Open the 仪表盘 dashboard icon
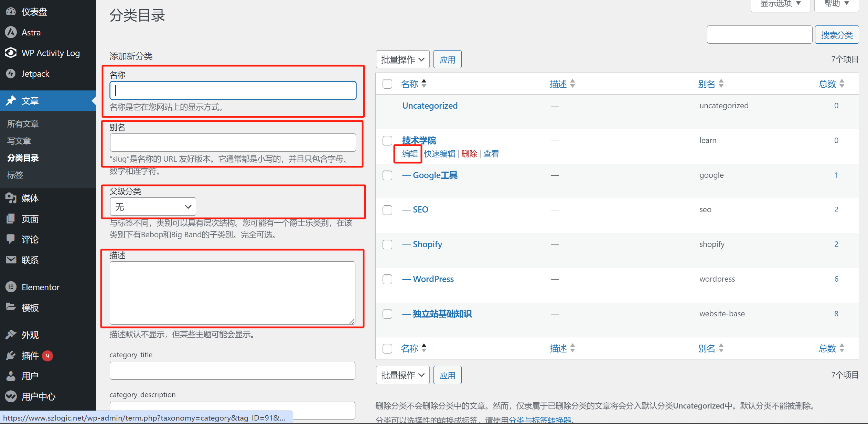Image resolution: width=868 pixels, height=424 pixels. [x=11, y=11]
